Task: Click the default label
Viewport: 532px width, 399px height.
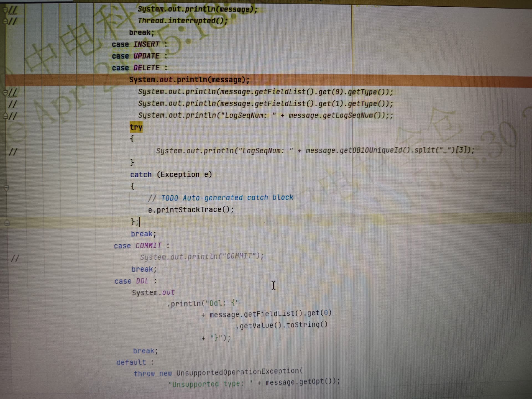Action: point(135,362)
